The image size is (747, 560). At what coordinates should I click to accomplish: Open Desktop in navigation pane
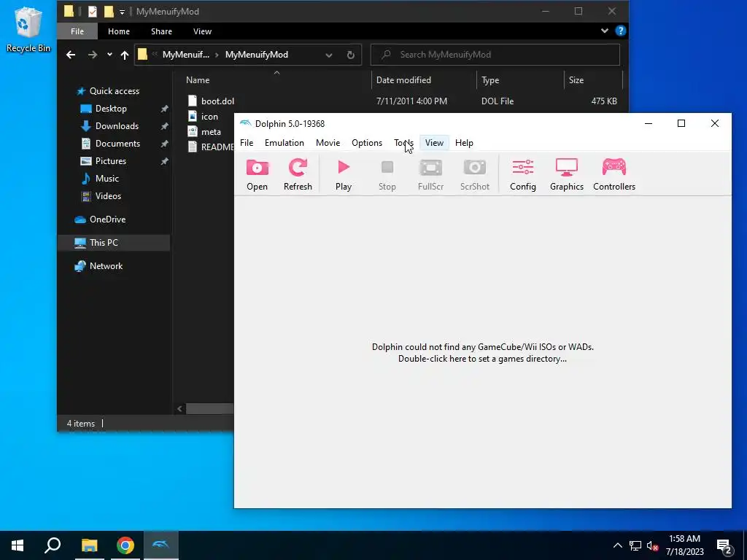tap(111, 109)
